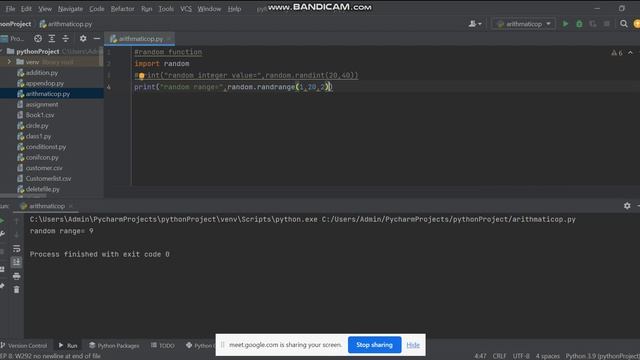Open the Tools menu
The image size is (640, 360).
click(166, 9)
